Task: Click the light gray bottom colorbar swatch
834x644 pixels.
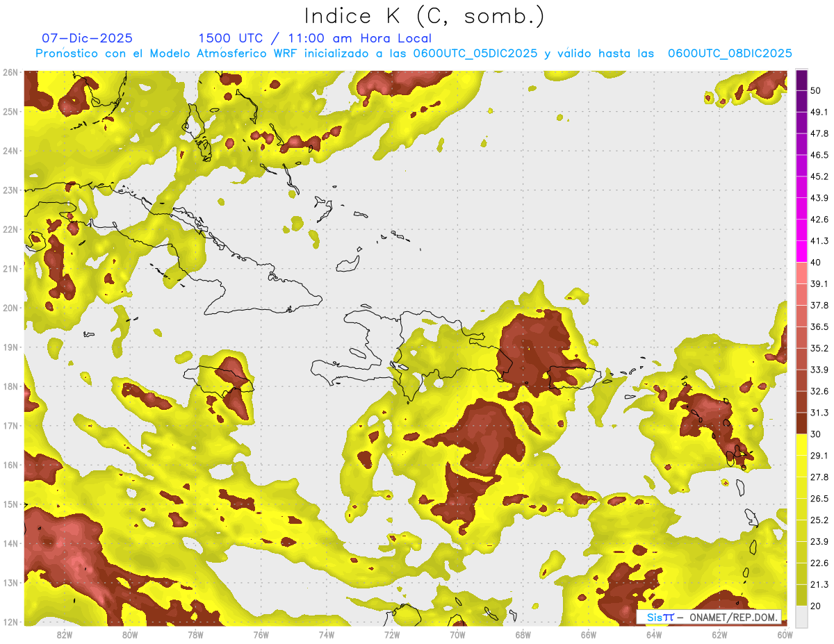Action: [x=801, y=616]
